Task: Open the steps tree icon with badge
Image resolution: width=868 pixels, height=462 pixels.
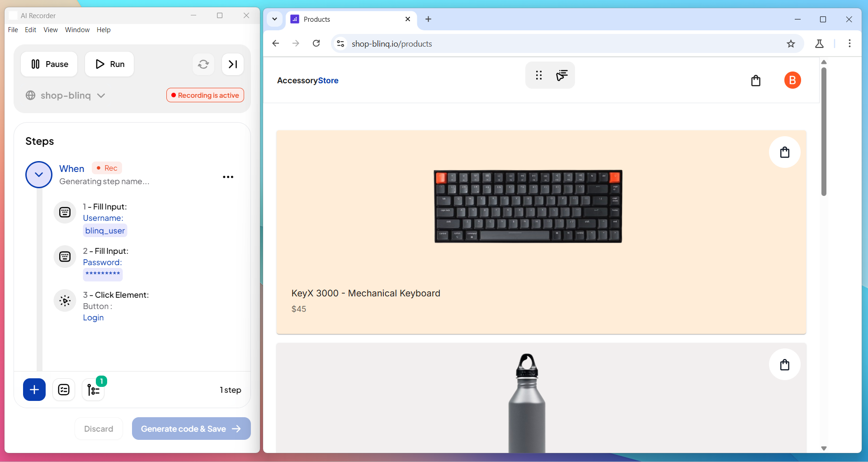Action: [x=94, y=390]
